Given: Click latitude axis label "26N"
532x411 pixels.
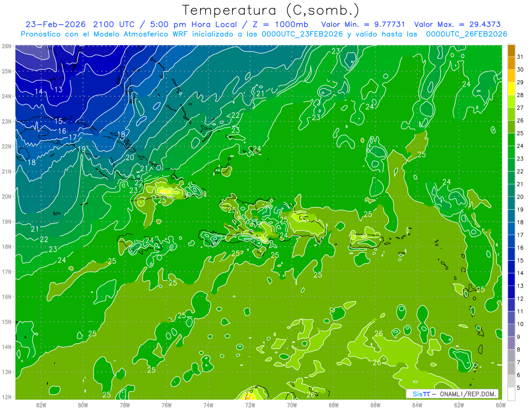Looking at the screenshot, I should click(x=7, y=46).
